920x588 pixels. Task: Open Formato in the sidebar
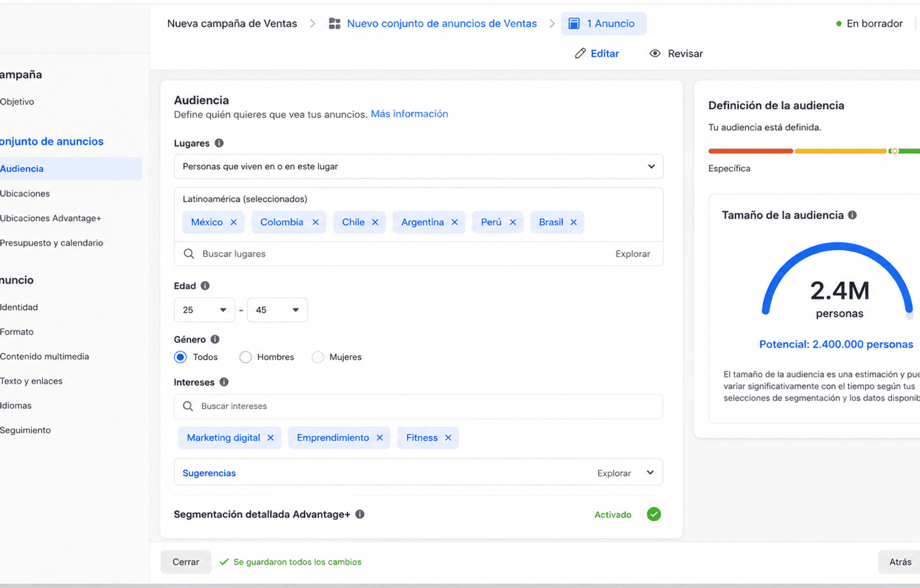coord(17,332)
